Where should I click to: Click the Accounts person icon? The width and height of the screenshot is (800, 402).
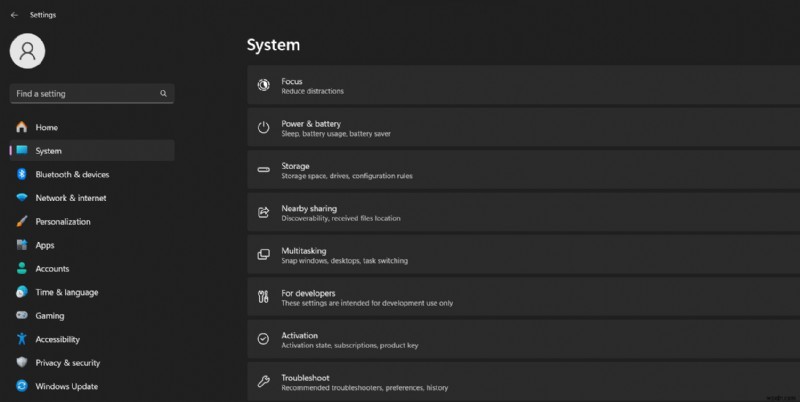click(x=21, y=268)
